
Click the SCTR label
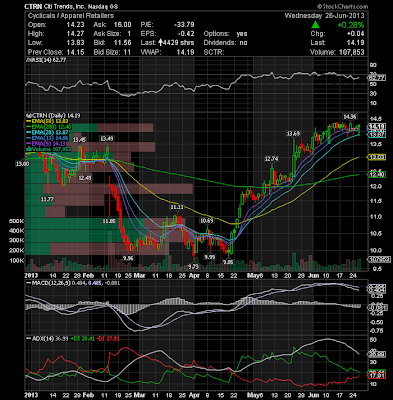pyautogui.click(x=214, y=52)
